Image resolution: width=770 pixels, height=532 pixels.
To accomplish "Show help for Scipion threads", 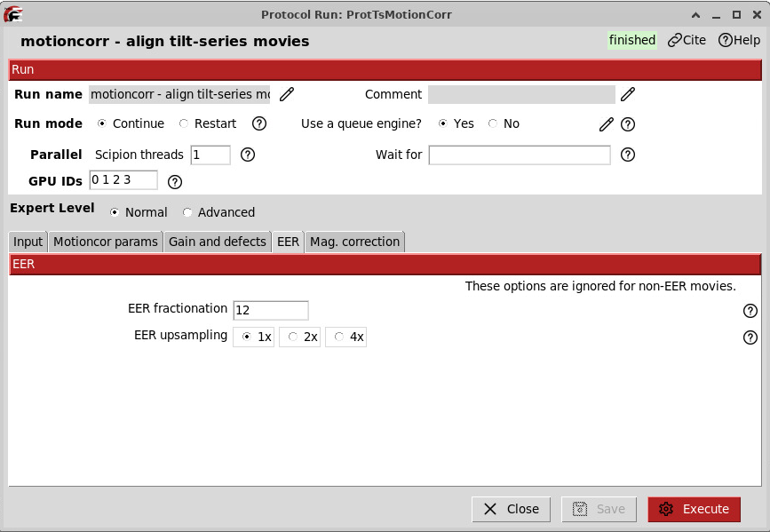I will (x=248, y=155).
